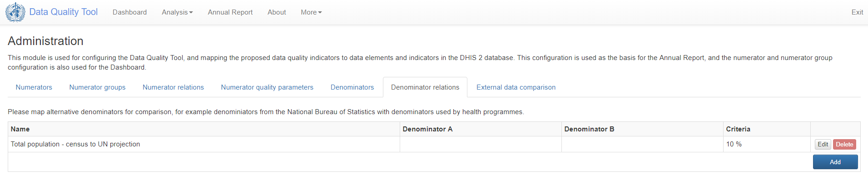
Task: Select the Numerator quality parameters tab
Action: [267, 87]
